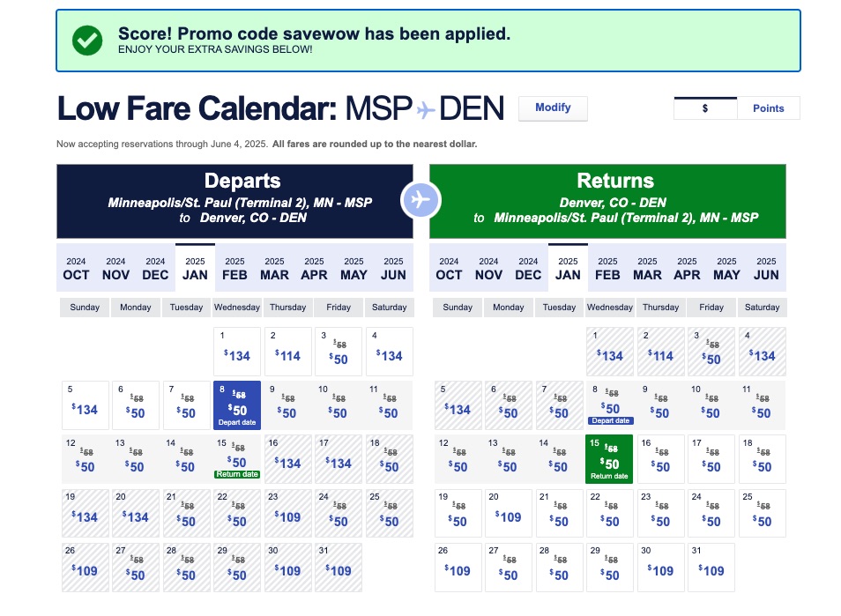Click the green checkmark in the promo banner

coord(86,40)
